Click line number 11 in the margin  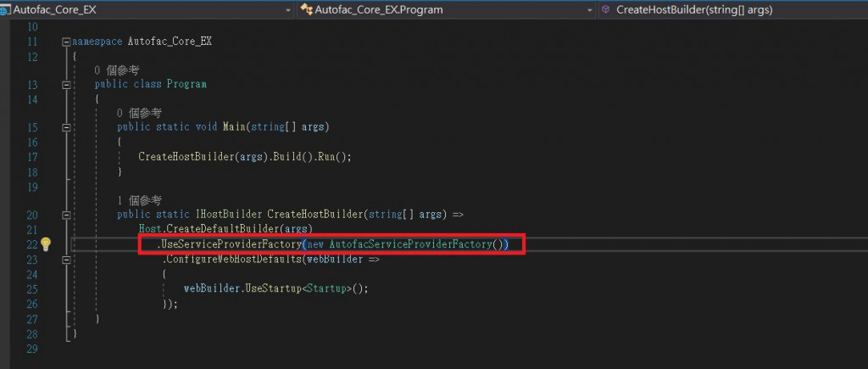pos(31,42)
